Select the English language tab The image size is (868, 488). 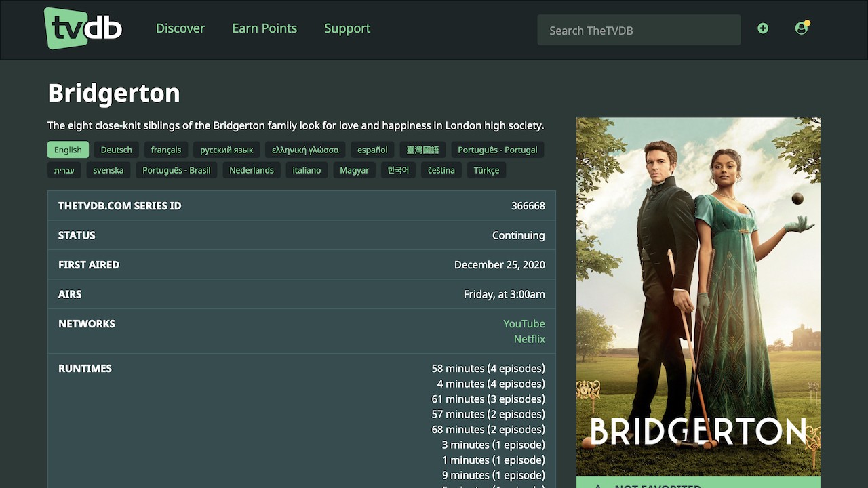(68, 150)
